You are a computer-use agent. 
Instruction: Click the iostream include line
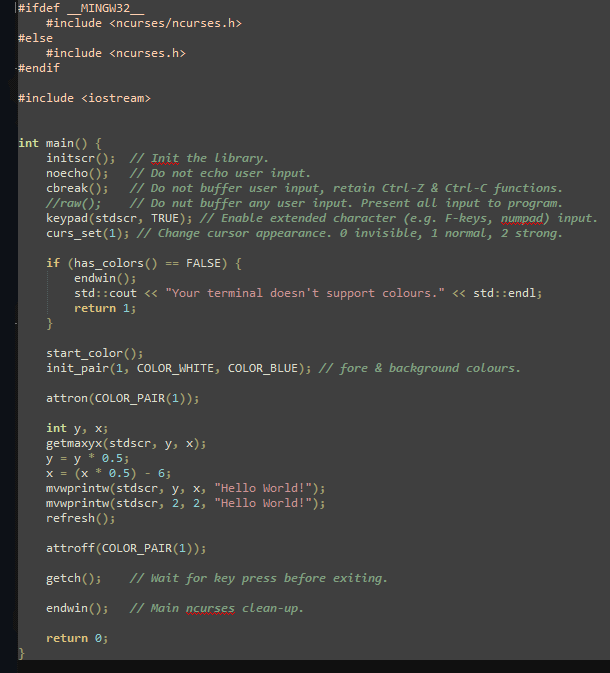click(x=85, y=98)
